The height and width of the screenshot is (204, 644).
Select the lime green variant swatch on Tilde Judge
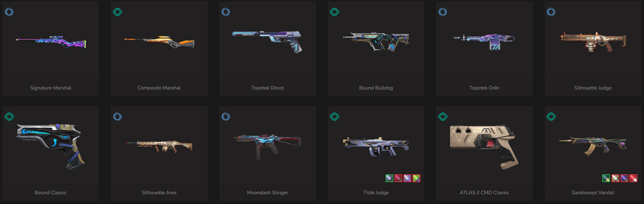(x=416, y=178)
